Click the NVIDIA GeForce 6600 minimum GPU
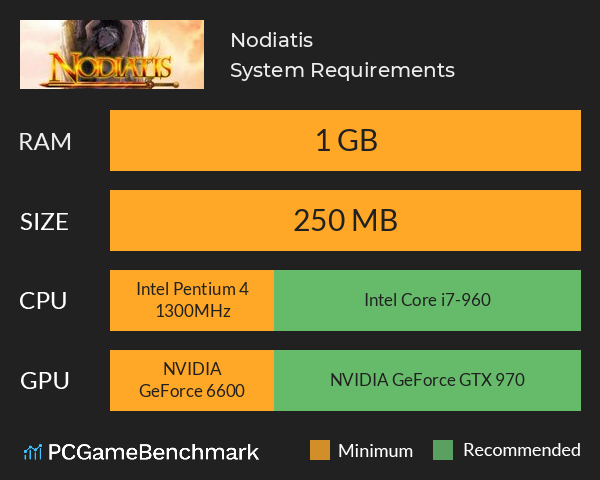The image size is (600, 480). tap(192, 380)
